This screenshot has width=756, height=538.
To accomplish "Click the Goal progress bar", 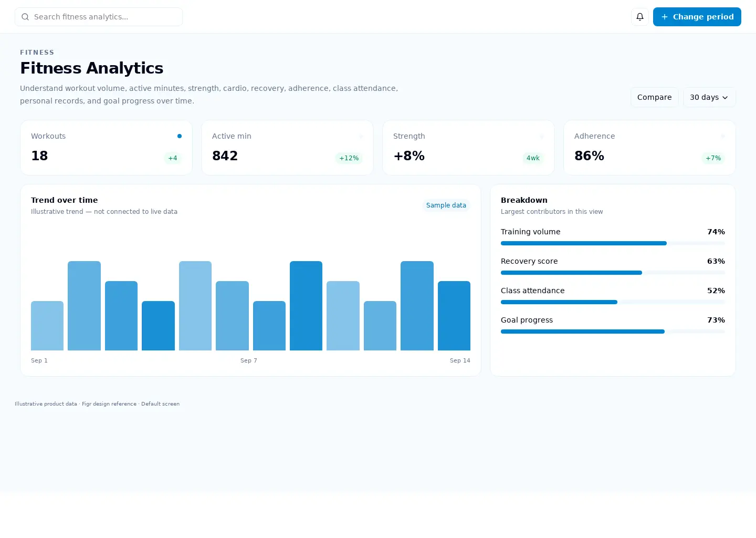I will 613,332.
